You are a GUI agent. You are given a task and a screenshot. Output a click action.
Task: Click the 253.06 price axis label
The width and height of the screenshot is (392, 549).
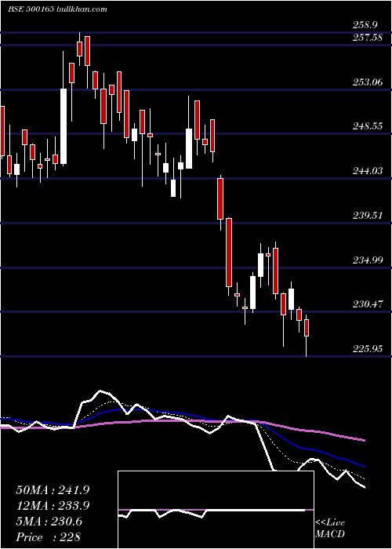(x=368, y=82)
